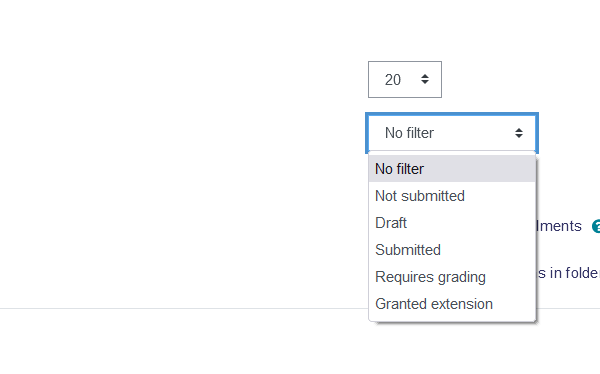The height and width of the screenshot is (374, 600).
Task: Click the partially visible enrolments label
Action: (559, 226)
